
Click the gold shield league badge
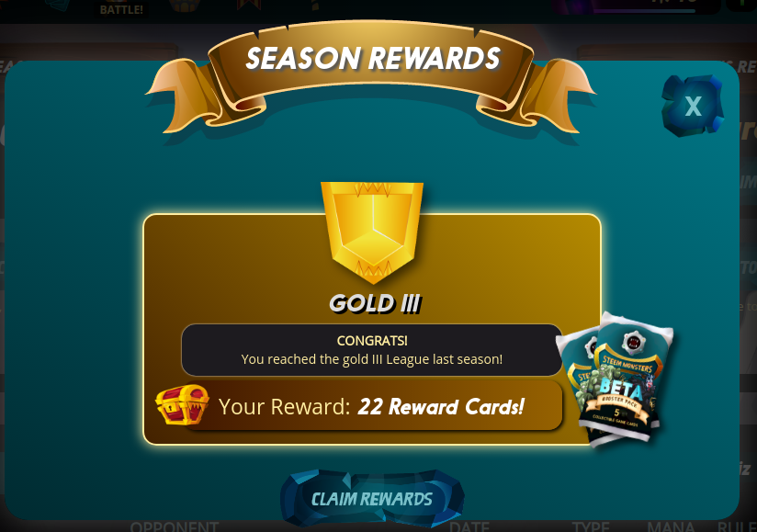click(372, 232)
